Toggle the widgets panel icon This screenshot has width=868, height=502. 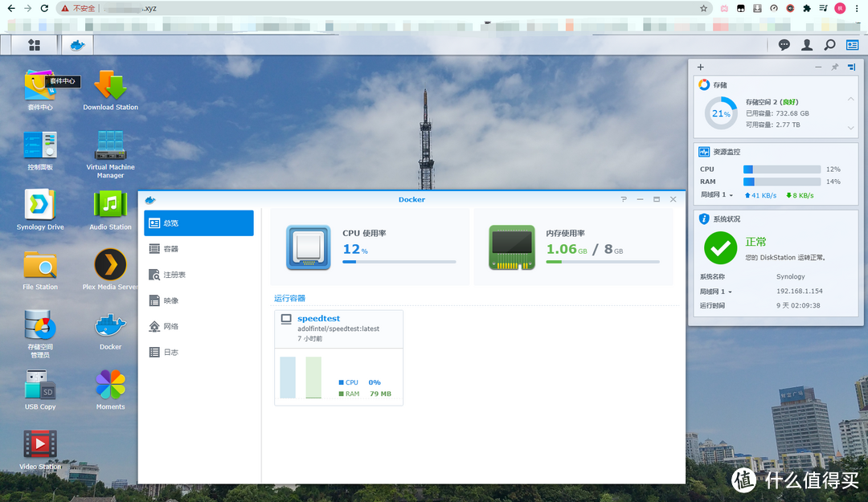tap(852, 45)
